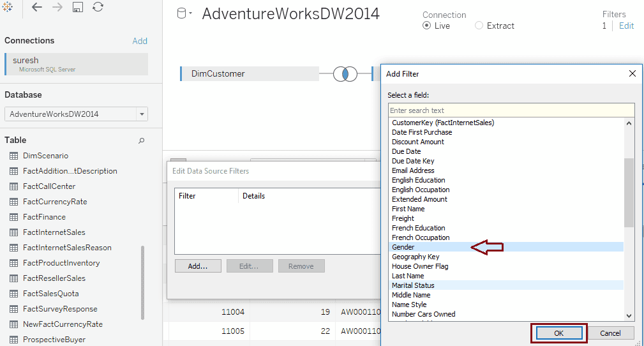The image size is (644, 346).
Task: Focus the field search text box
Action: [511, 110]
